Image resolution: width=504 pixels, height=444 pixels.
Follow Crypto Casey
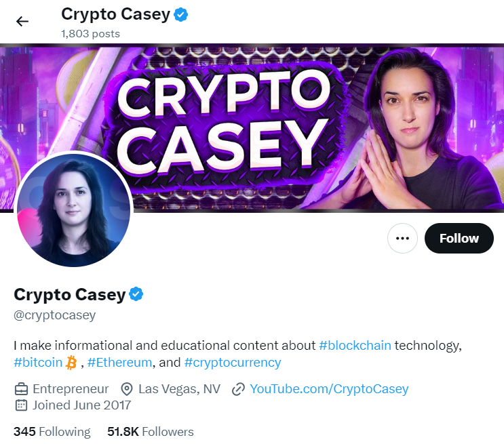[459, 238]
